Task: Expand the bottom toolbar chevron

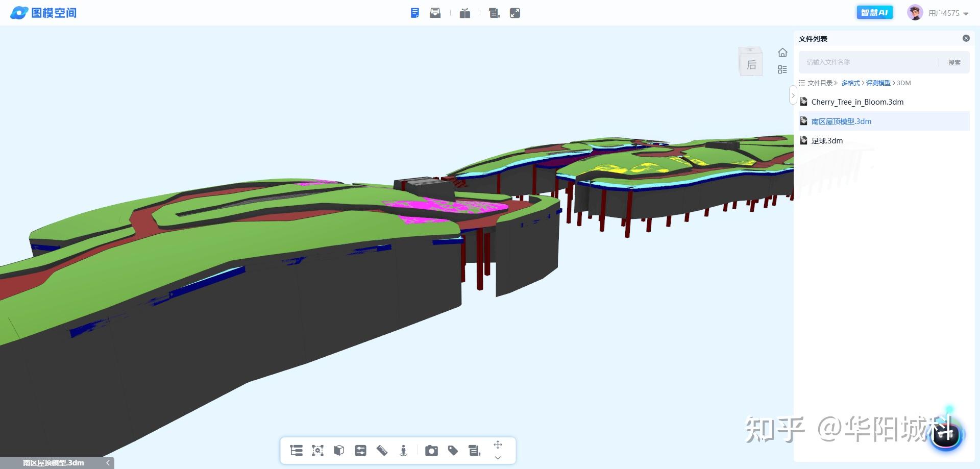Action: pyautogui.click(x=498, y=458)
